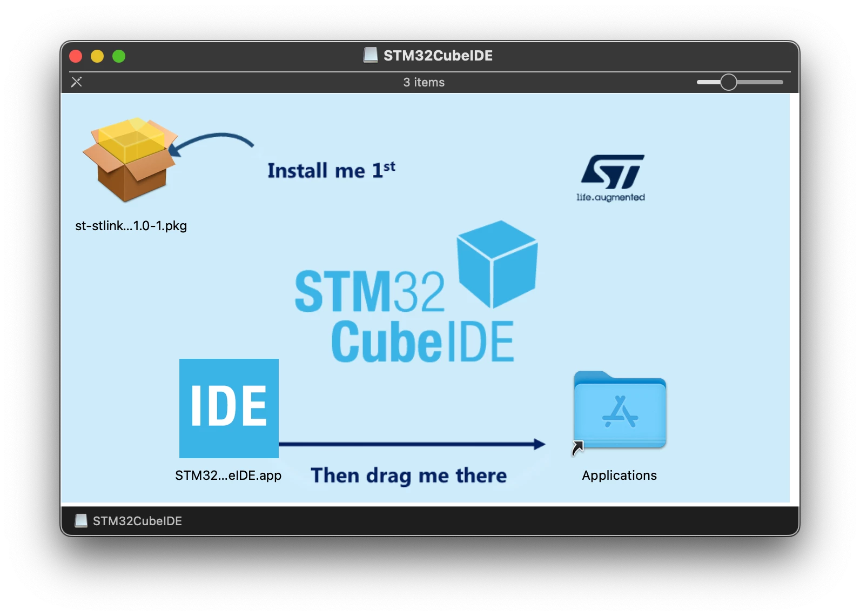
Task: Close the STM32CubeIDE window
Action: pyautogui.click(x=76, y=56)
